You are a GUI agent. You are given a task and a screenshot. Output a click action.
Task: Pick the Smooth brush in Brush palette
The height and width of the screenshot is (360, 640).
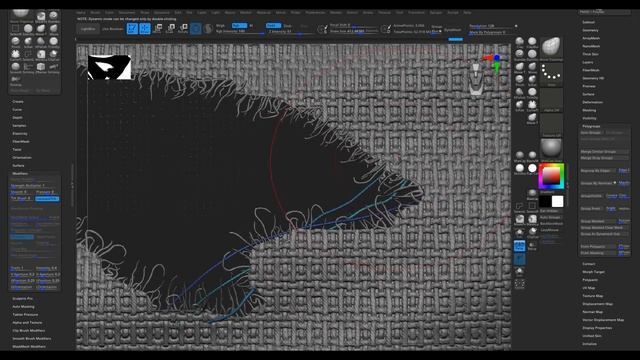pyautogui.click(x=16, y=67)
